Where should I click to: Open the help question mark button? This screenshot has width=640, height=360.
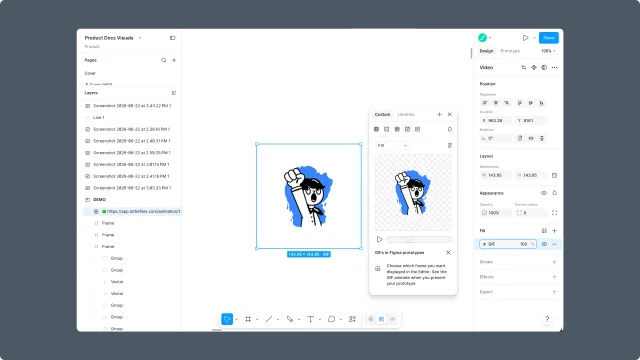(x=547, y=319)
